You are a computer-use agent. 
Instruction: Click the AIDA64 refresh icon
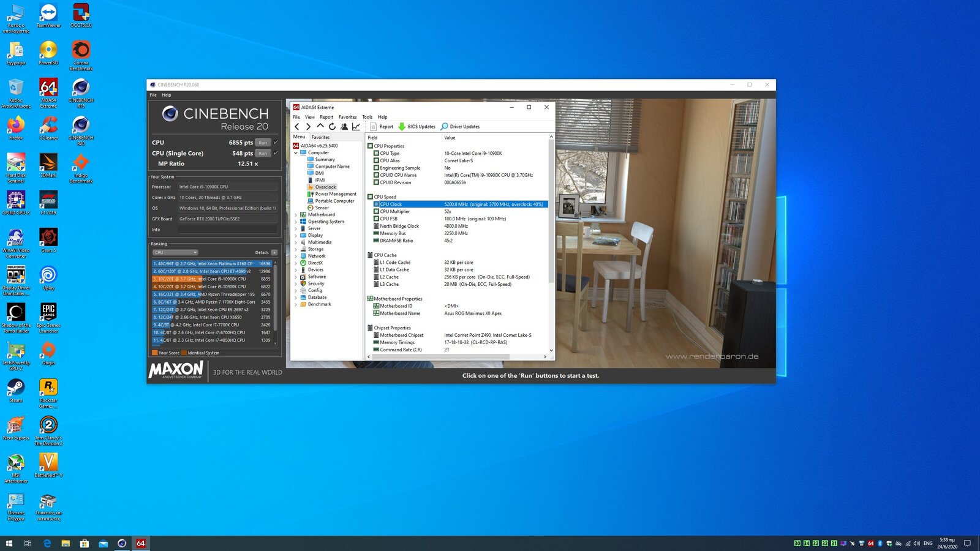[x=332, y=127]
